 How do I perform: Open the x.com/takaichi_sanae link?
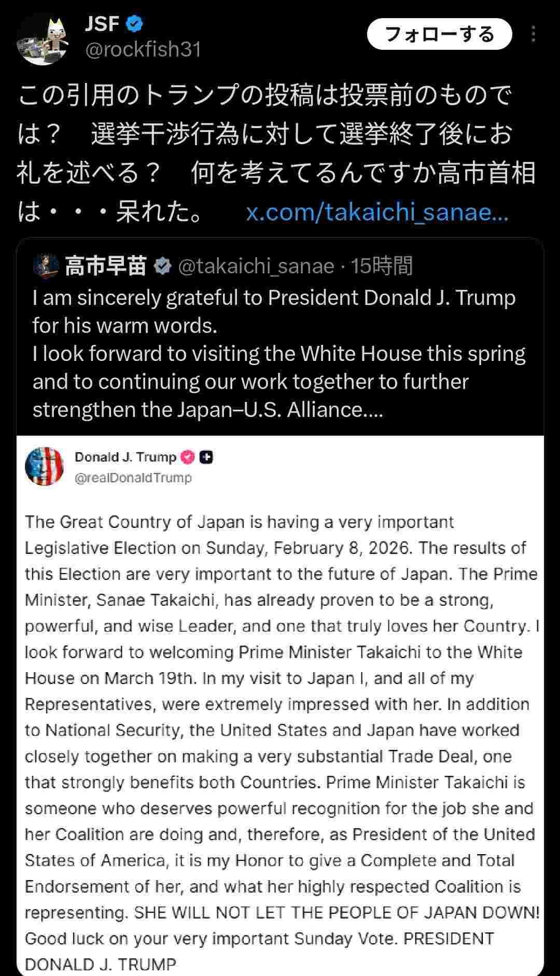377,212
